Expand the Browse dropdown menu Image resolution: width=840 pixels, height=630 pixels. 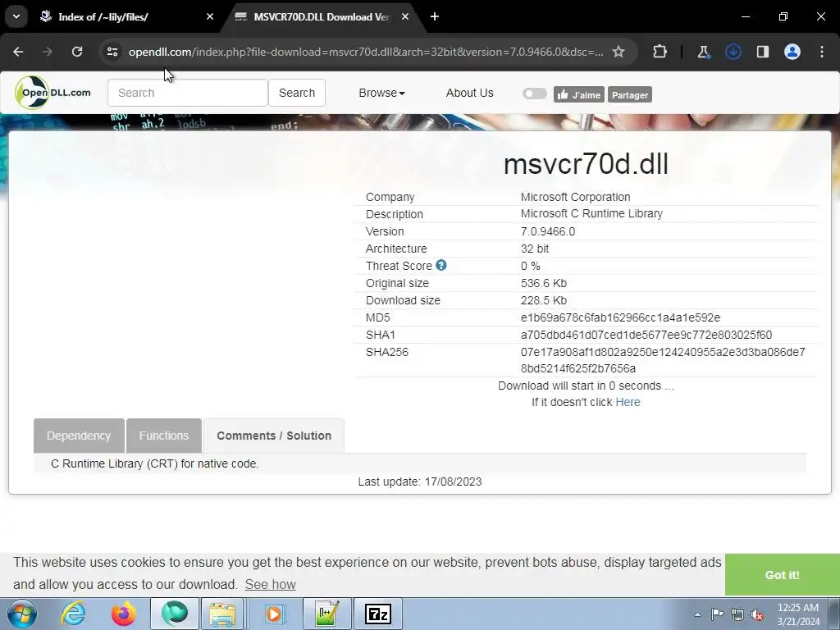click(x=381, y=93)
